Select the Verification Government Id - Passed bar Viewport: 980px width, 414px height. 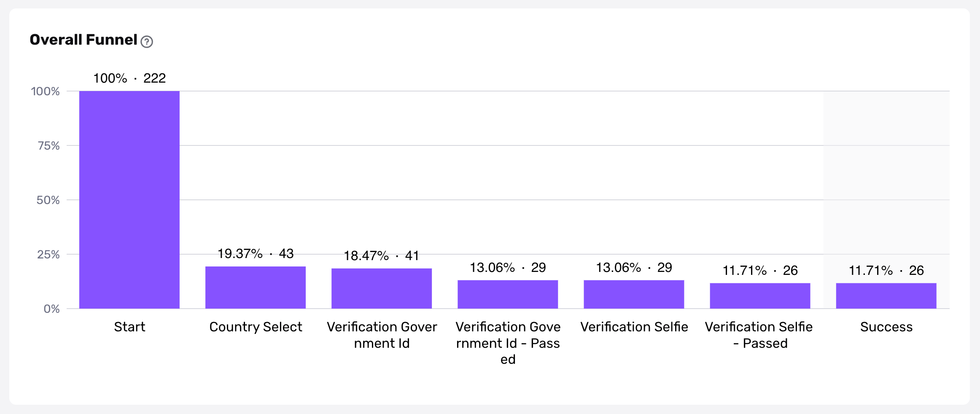tap(508, 294)
